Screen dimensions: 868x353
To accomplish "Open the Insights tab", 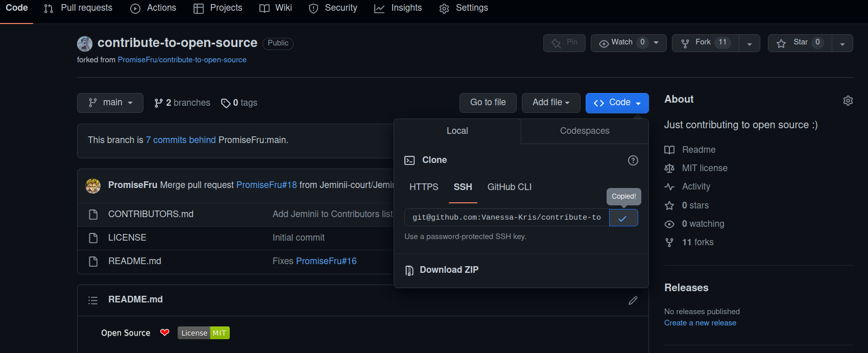I will [398, 8].
